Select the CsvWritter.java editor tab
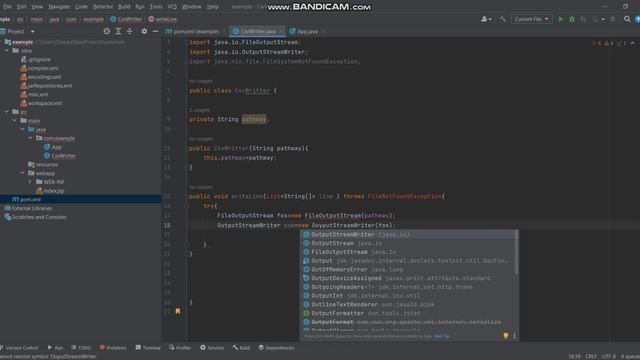640x360 pixels. [x=257, y=31]
